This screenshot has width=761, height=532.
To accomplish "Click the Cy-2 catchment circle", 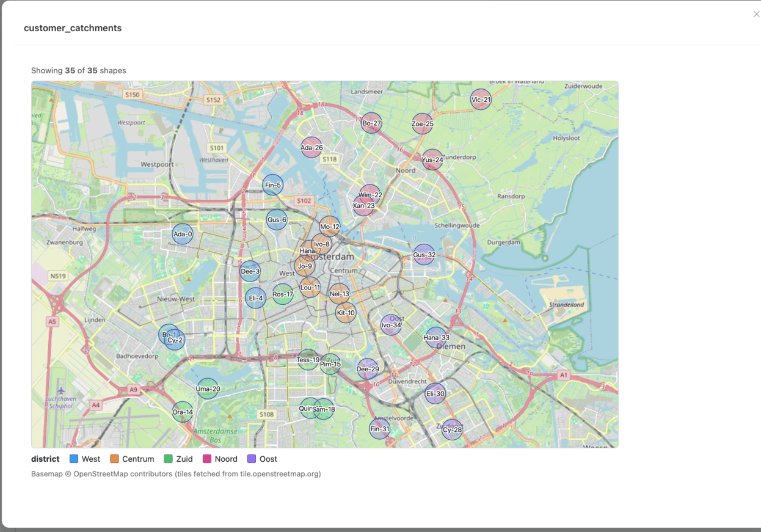I will [x=175, y=340].
